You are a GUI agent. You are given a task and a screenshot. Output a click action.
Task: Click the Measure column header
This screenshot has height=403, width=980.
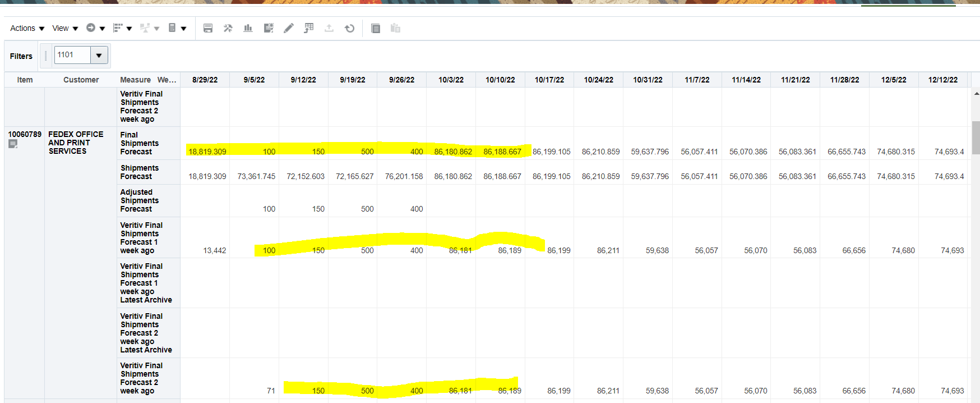click(136, 80)
